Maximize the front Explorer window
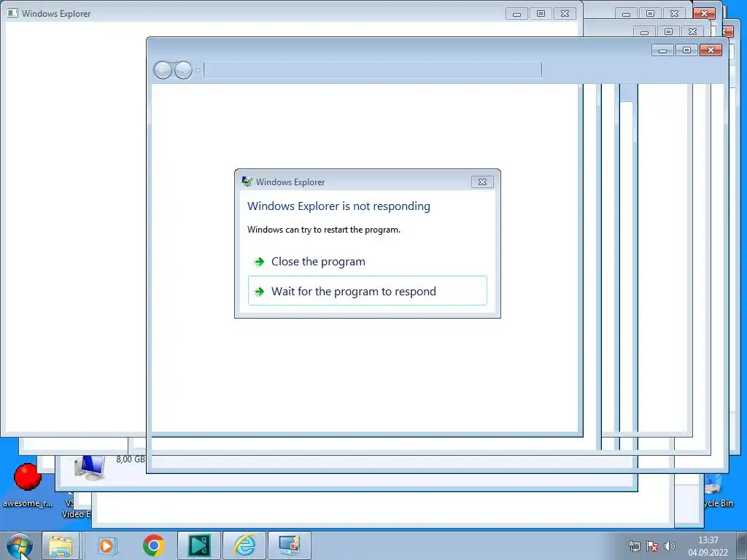 click(x=686, y=50)
